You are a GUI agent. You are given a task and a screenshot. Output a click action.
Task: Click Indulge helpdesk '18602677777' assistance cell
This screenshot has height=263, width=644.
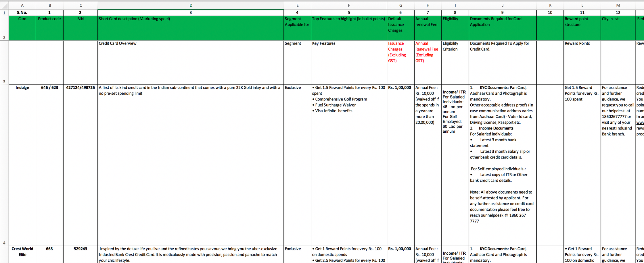click(618, 165)
